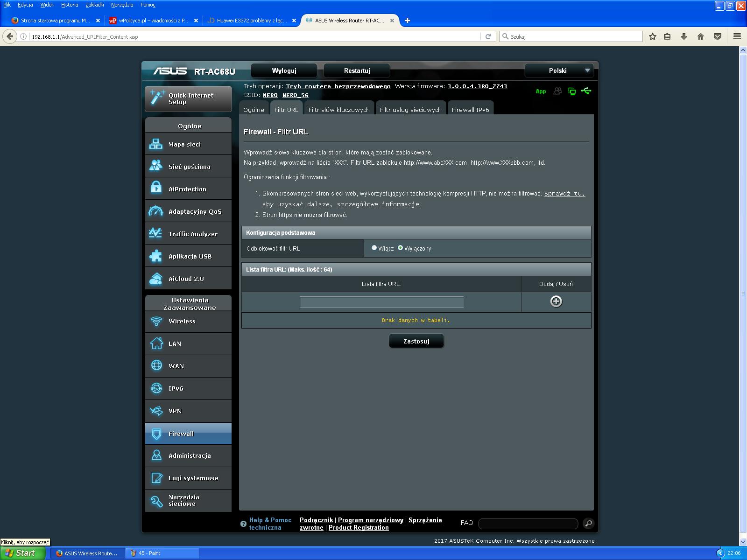Viewport: 747px width, 560px height.
Task: Switch to the Firewall IPv6 tab
Action: (470, 110)
